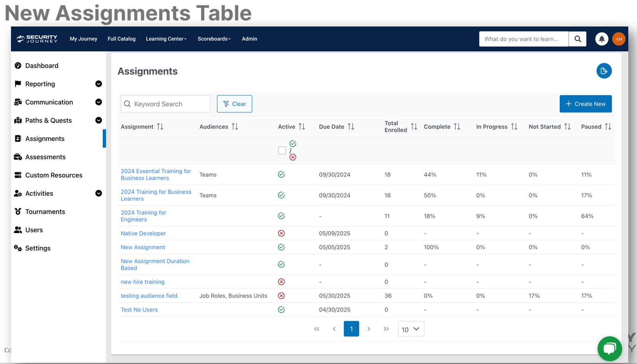Click the Keyword Search input field

click(x=165, y=104)
